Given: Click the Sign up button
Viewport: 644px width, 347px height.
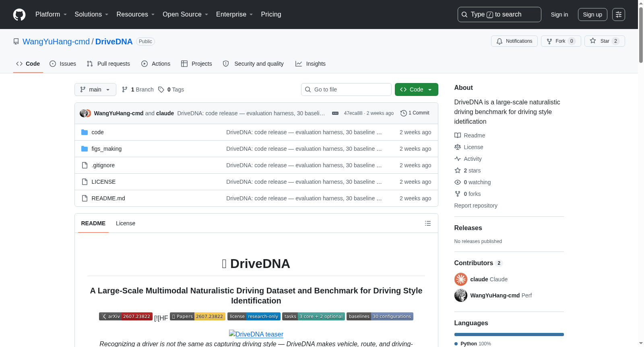Looking at the screenshot, I should [592, 15].
